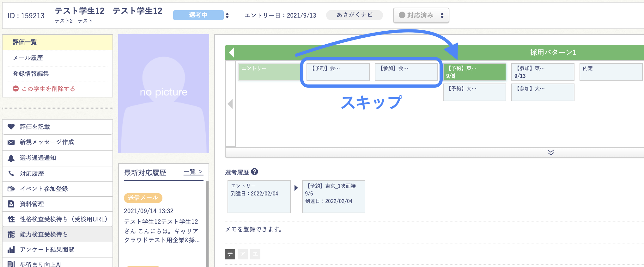Expand the selection flow panel with double chevron
The width and height of the screenshot is (644, 267).
coord(550,152)
